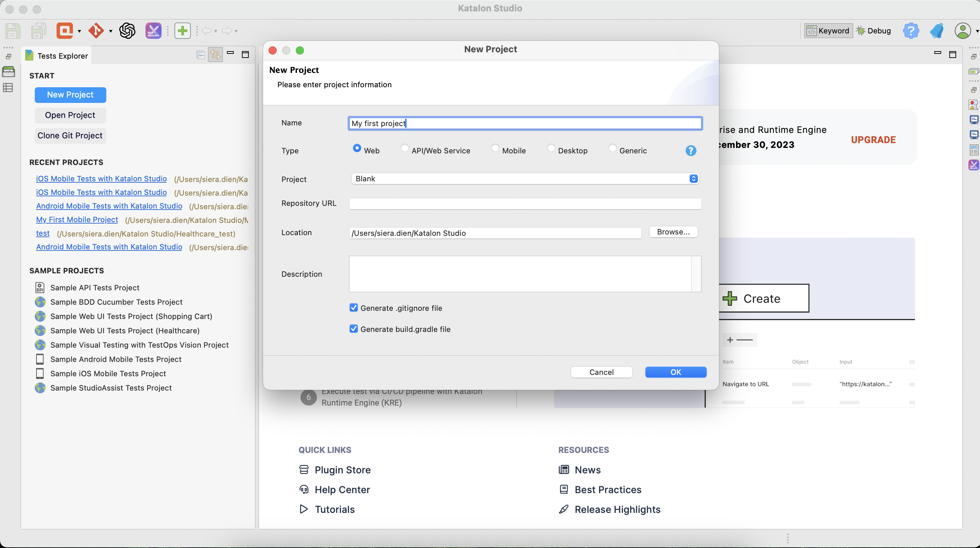Maximize the Tests Explorer panel
Screen dimensions: 980x548
[x=245, y=55]
